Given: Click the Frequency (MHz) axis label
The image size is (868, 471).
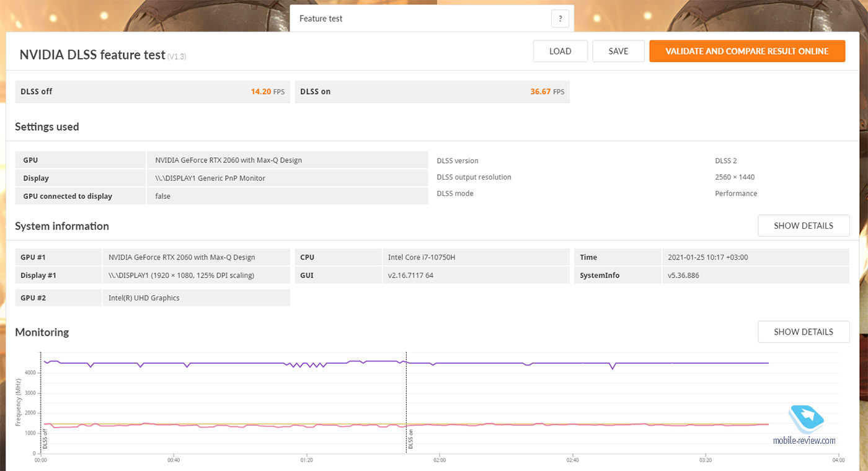Looking at the screenshot, I should pyautogui.click(x=18, y=402).
